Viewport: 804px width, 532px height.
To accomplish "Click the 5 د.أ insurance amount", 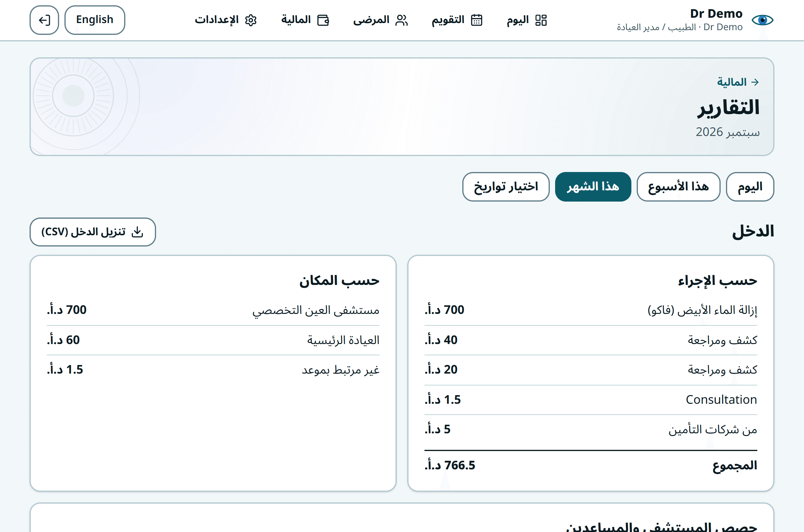I will click(437, 429).
